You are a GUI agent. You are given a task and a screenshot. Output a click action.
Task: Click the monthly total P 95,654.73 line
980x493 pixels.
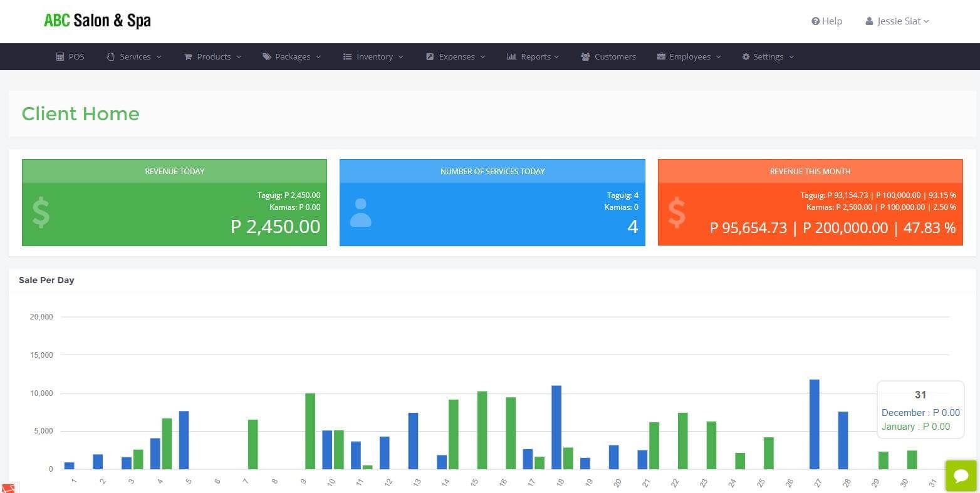click(x=833, y=227)
